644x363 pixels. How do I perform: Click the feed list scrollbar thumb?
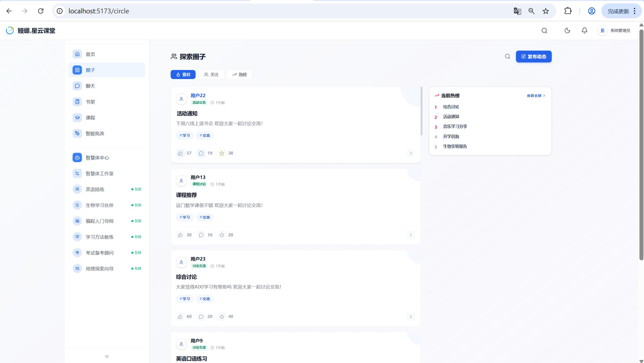coord(421,111)
